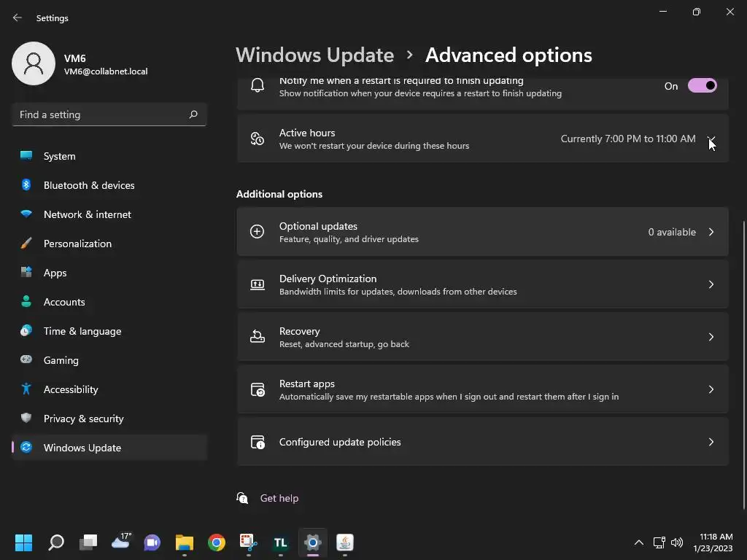Click the Windows Update sync icon in sidebar
Image resolution: width=747 pixels, height=560 pixels.
click(x=26, y=447)
